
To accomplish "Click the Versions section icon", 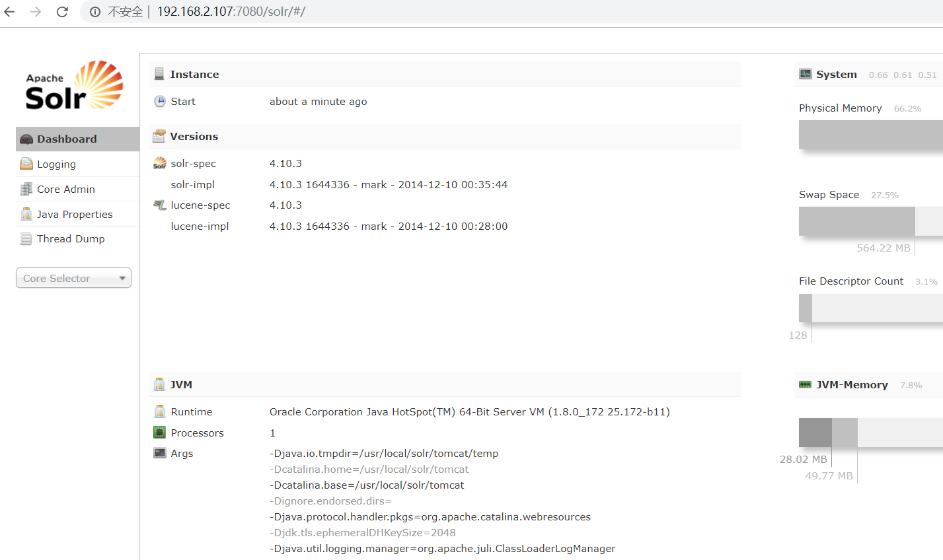I will (x=159, y=136).
